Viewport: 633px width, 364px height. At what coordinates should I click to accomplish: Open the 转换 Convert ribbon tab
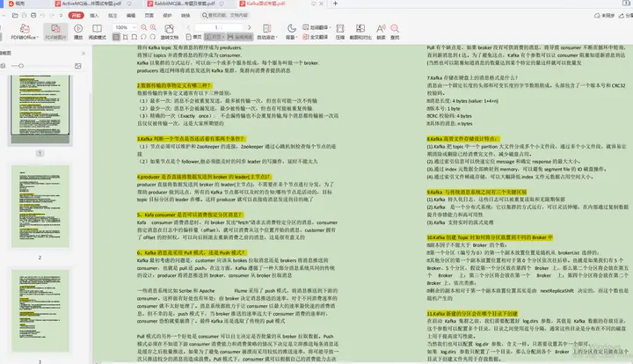click(x=186, y=15)
